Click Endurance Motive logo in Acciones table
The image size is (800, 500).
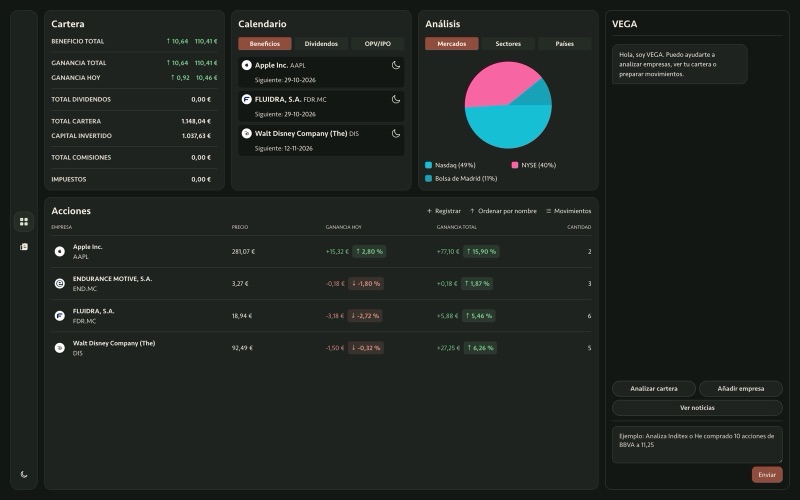(x=60, y=284)
